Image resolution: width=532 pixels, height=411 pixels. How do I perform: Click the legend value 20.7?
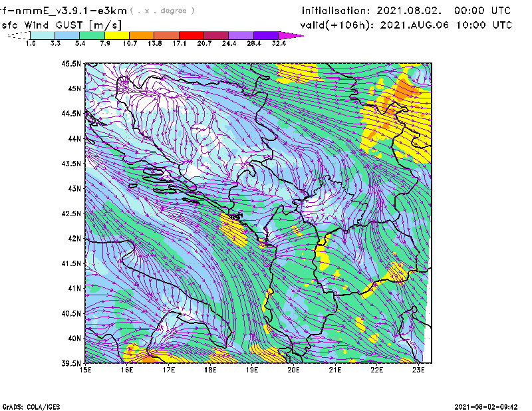point(204,43)
